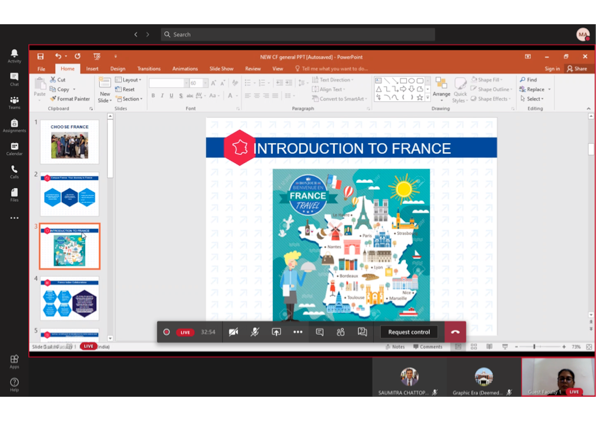Click the Request control button

tap(409, 332)
